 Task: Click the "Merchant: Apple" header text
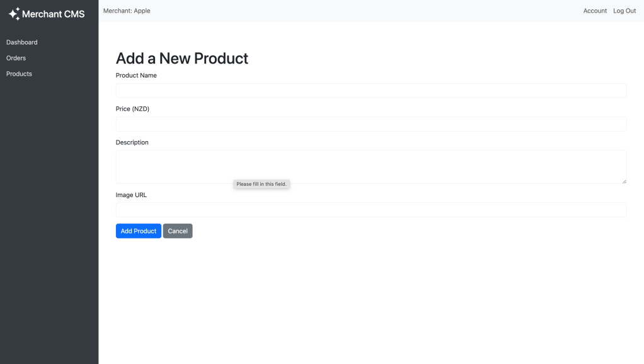coord(127,11)
